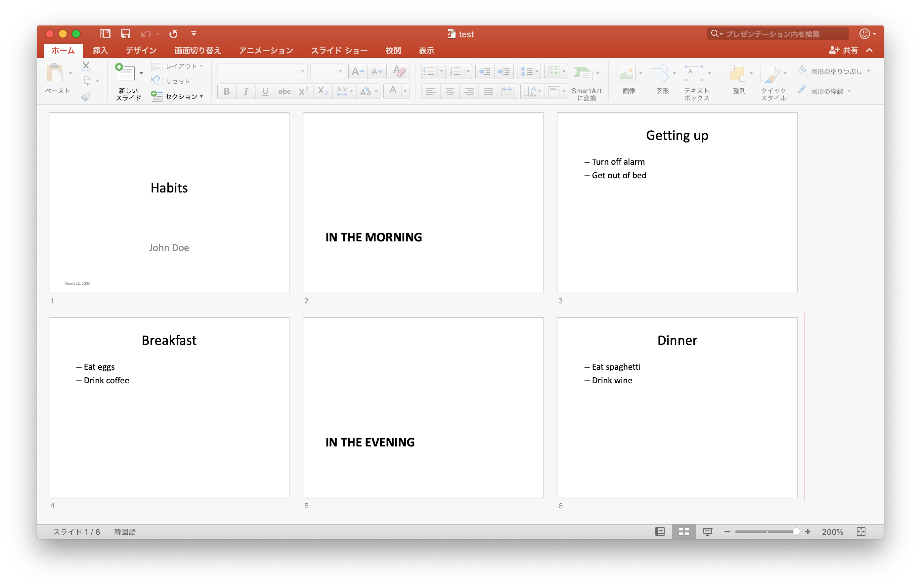921x588 pixels.
Task: Click the Save icon in title bar
Action: coord(125,34)
